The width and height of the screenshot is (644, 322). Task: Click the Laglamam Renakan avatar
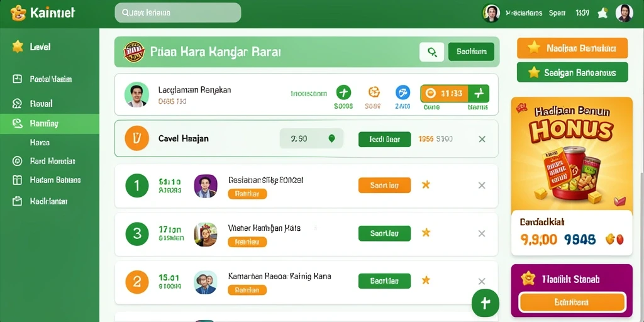[x=136, y=94]
